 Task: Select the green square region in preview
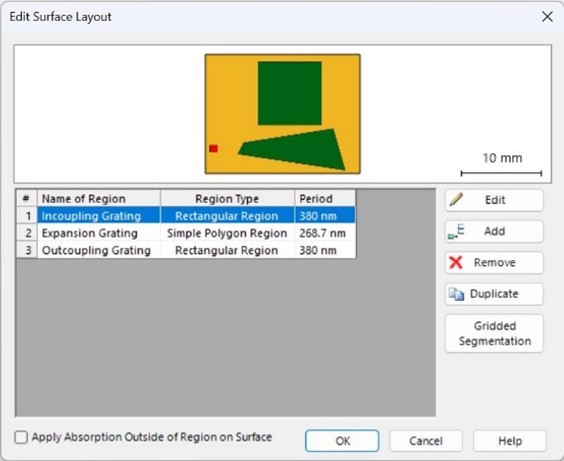point(290,93)
